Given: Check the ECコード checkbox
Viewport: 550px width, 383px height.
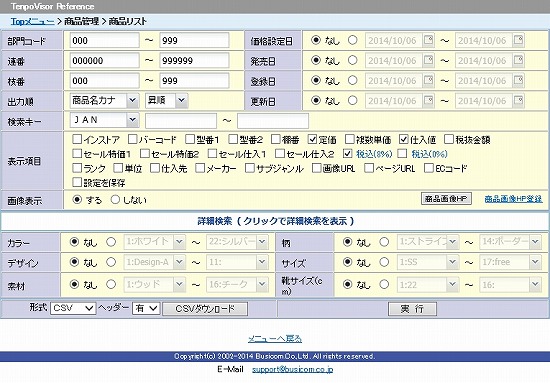Looking at the screenshot, I should (429, 168).
